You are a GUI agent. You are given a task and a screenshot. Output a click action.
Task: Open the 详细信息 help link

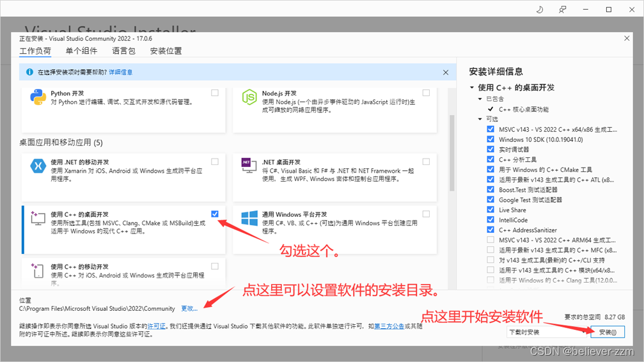(121, 72)
